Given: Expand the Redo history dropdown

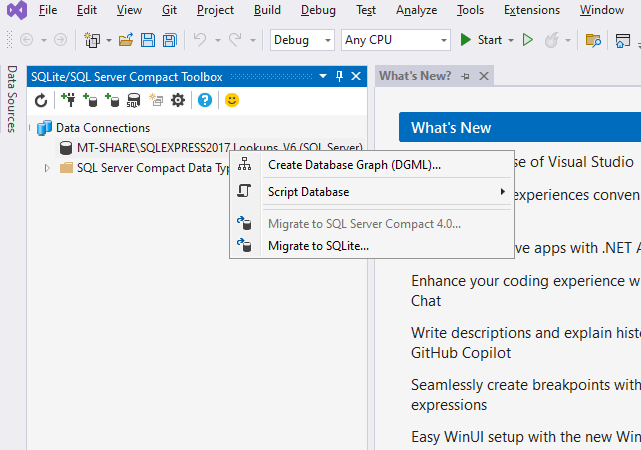Looking at the screenshot, I should (253, 40).
